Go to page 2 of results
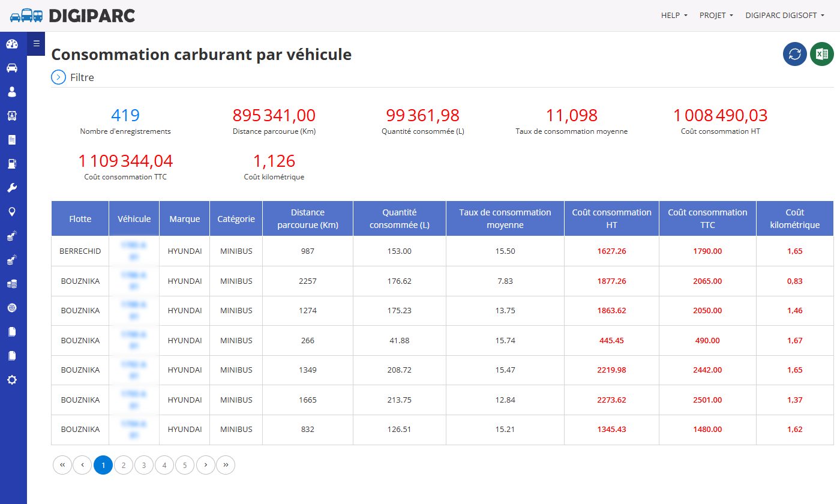 [124, 465]
